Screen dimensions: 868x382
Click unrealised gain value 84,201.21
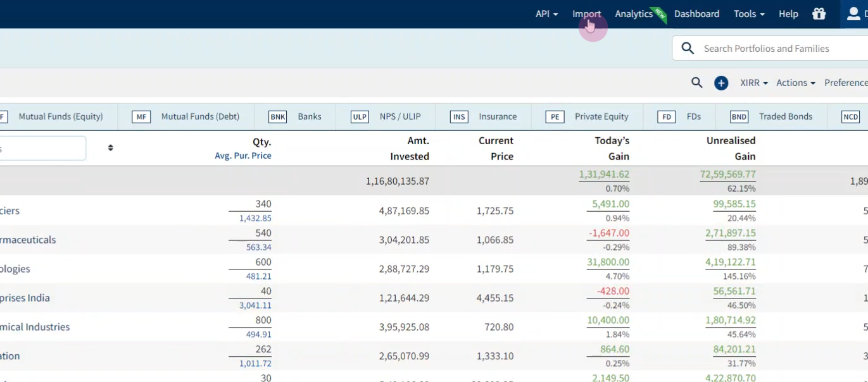pyautogui.click(x=734, y=350)
